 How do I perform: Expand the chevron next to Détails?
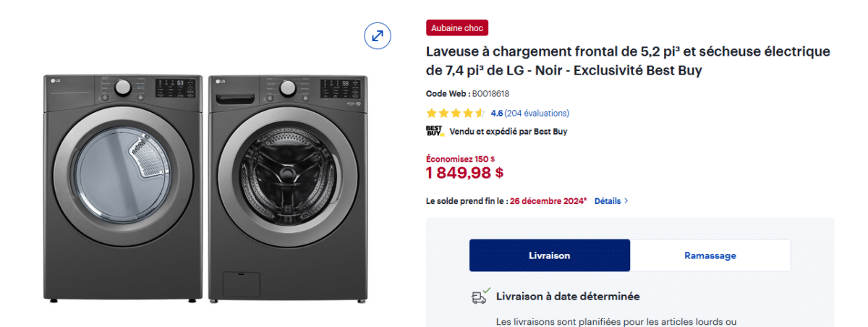point(626,201)
